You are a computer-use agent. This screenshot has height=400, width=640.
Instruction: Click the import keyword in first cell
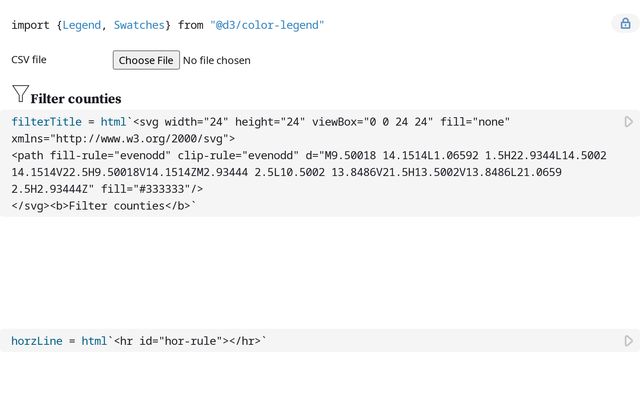coord(32,25)
